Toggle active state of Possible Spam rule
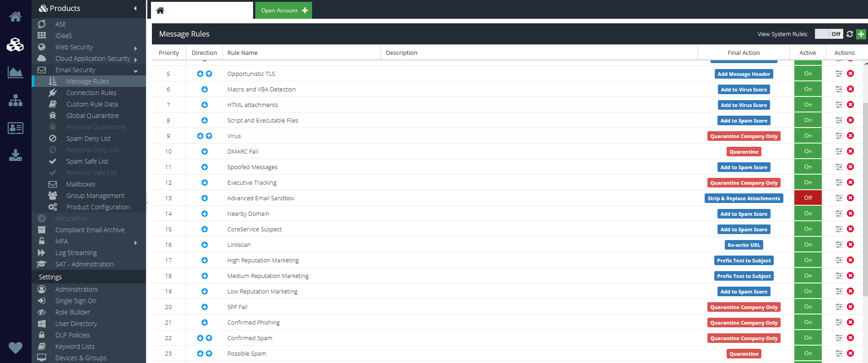868x363 pixels. coord(808,353)
